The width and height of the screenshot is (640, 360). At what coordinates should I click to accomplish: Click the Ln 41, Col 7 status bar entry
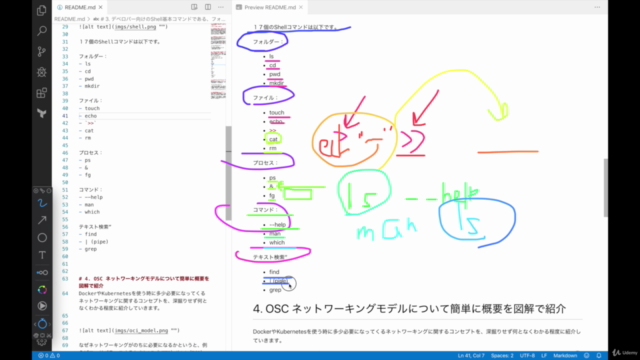471,356
